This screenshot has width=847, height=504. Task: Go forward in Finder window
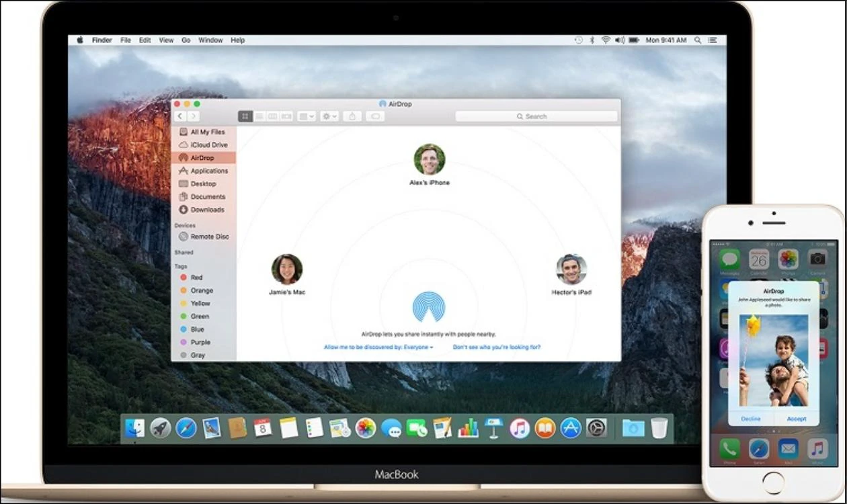pyautogui.click(x=194, y=116)
